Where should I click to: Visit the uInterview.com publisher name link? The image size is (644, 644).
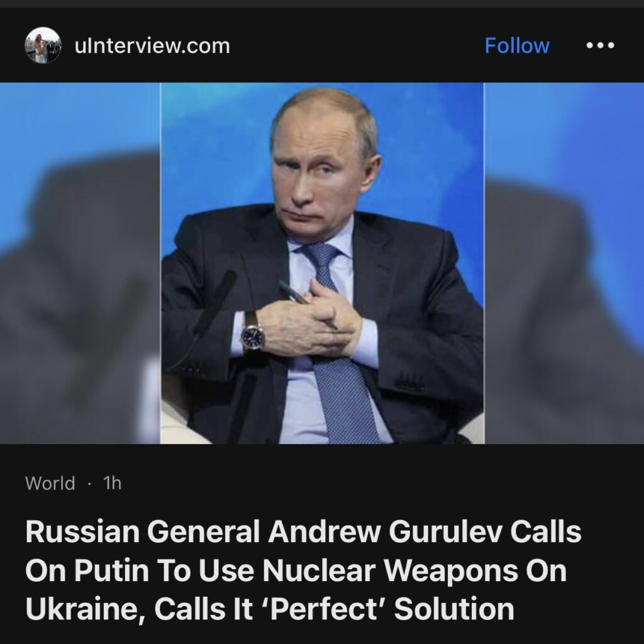tap(152, 45)
